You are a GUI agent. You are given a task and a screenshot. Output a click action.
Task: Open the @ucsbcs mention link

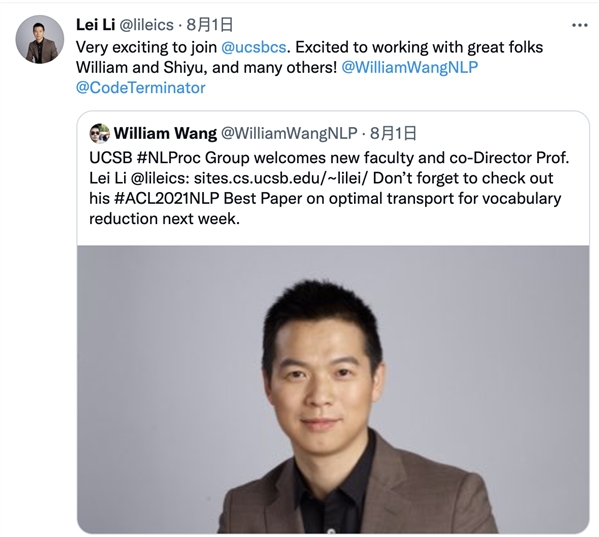click(253, 47)
